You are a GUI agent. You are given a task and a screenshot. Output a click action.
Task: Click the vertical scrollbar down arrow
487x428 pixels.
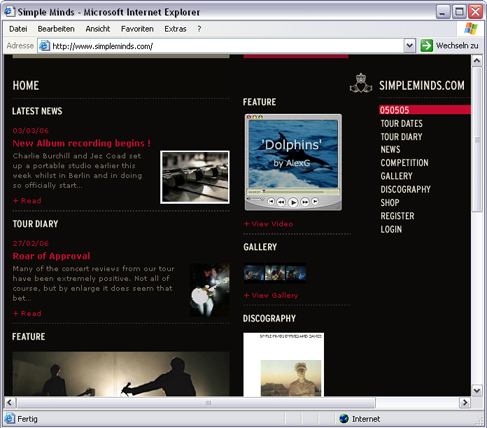coord(477,390)
